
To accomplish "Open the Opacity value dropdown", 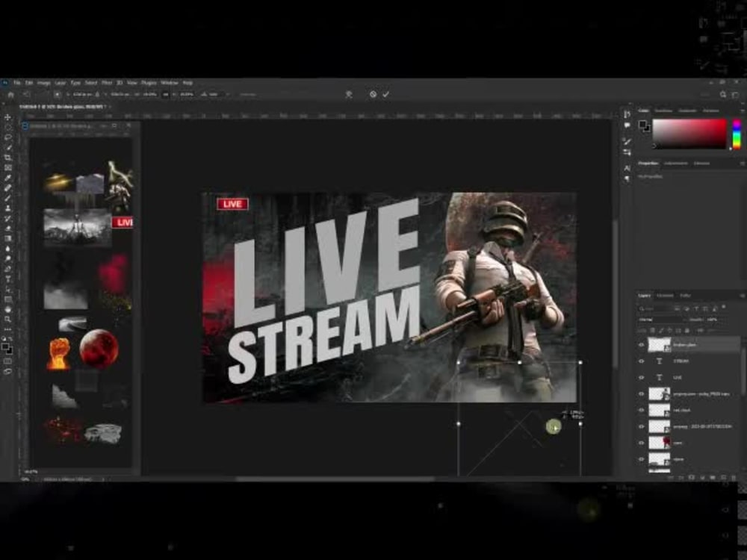I will tap(712, 320).
